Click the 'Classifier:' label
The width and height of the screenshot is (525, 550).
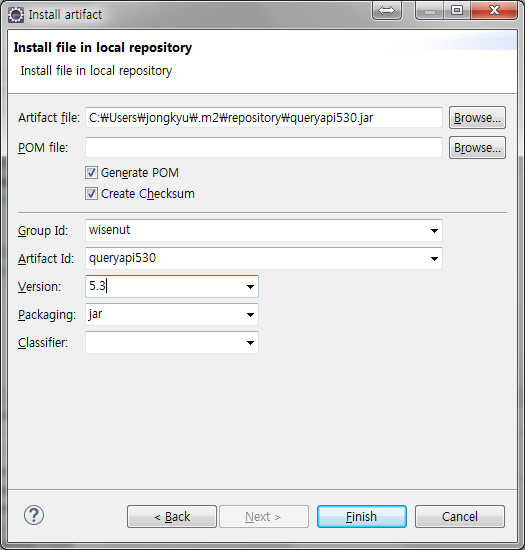click(43, 343)
